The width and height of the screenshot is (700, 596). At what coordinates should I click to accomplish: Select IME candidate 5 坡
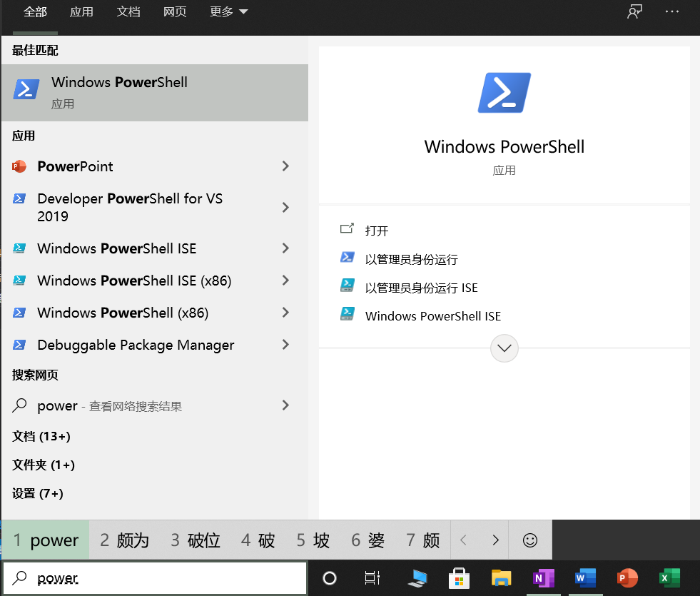(313, 540)
